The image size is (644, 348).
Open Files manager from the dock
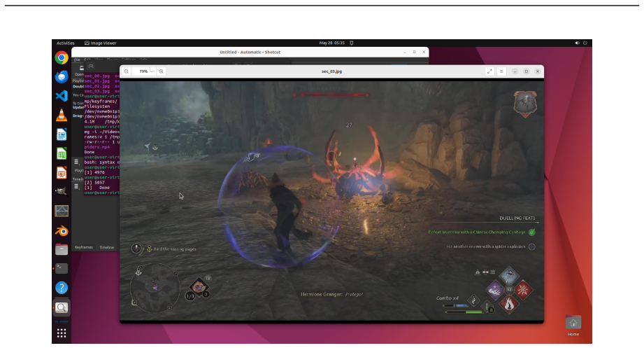click(x=62, y=249)
